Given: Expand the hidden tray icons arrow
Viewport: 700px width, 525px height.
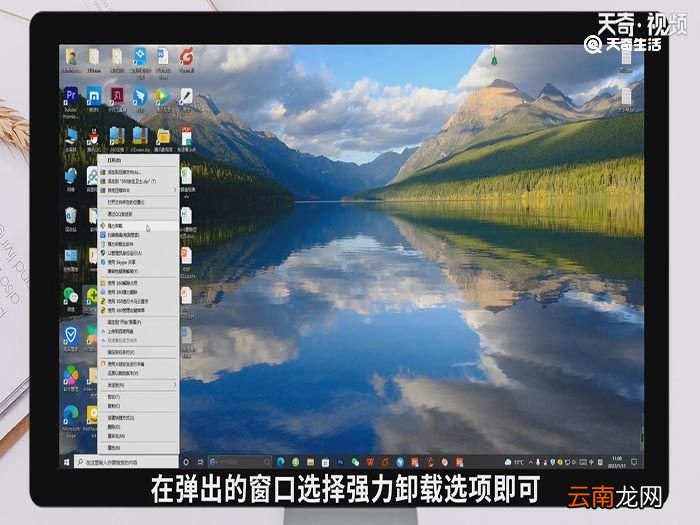Looking at the screenshot, I should (530, 462).
